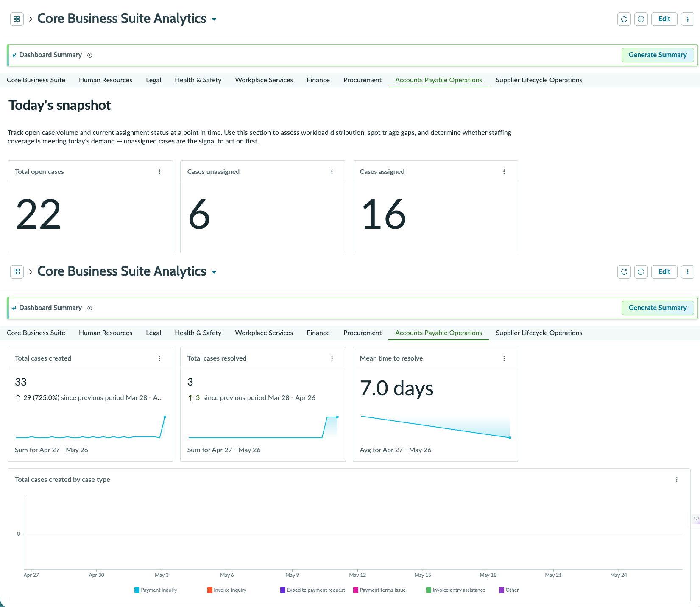Click the info icon beside the lower Dashboard Summary label
This screenshot has height=607, width=700.
click(x=89, y=308)
